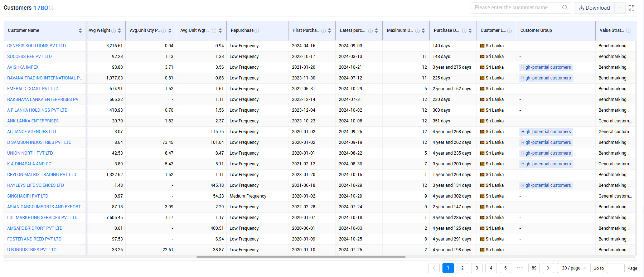Click the Latest purchase info icon

[371, 31]
